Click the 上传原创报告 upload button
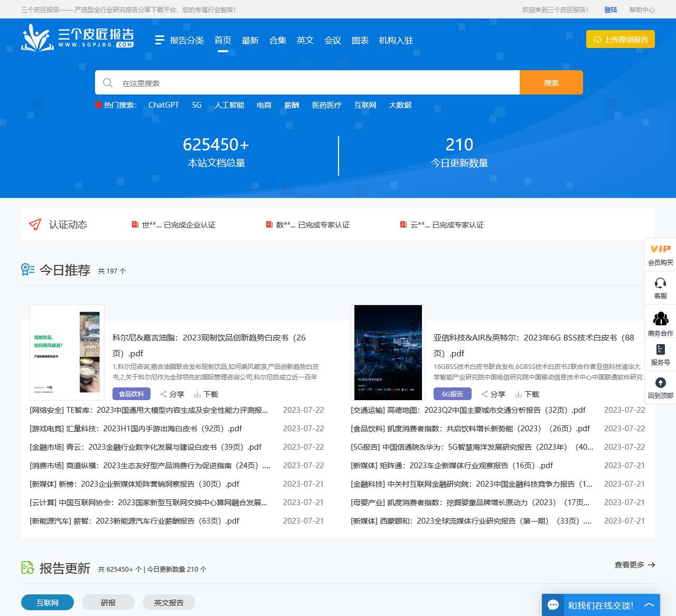This screenshot has width=676, height=616. 620,39
